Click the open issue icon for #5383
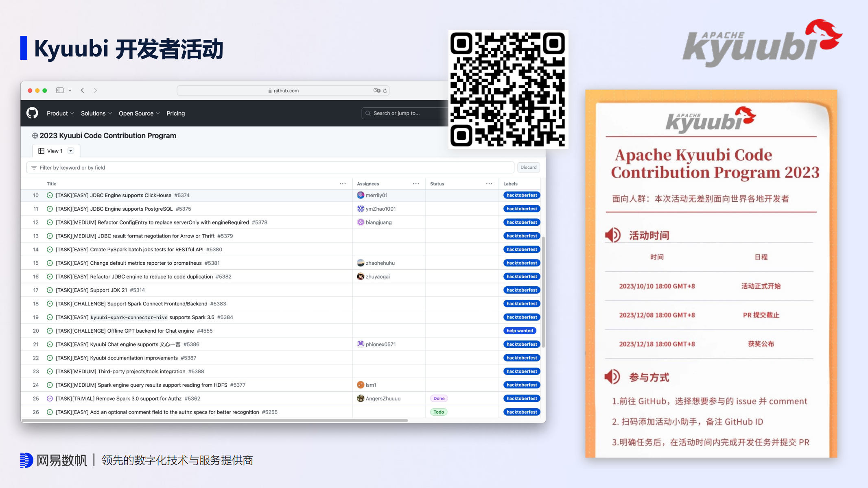868x488 pixels. [50, 304]
